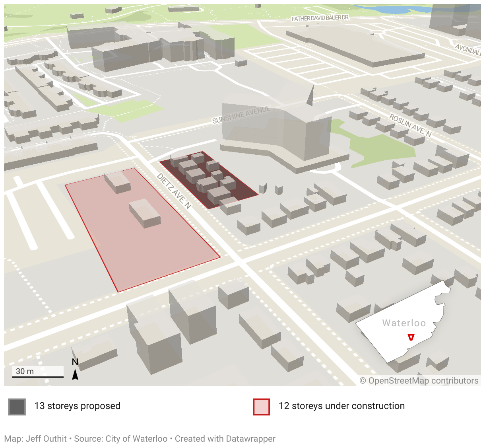Image resolution: width=485 pixels, height=448 pixels.
Task: Open the OpenStreetMap contributors attribution link
Action: coord(419,381)
